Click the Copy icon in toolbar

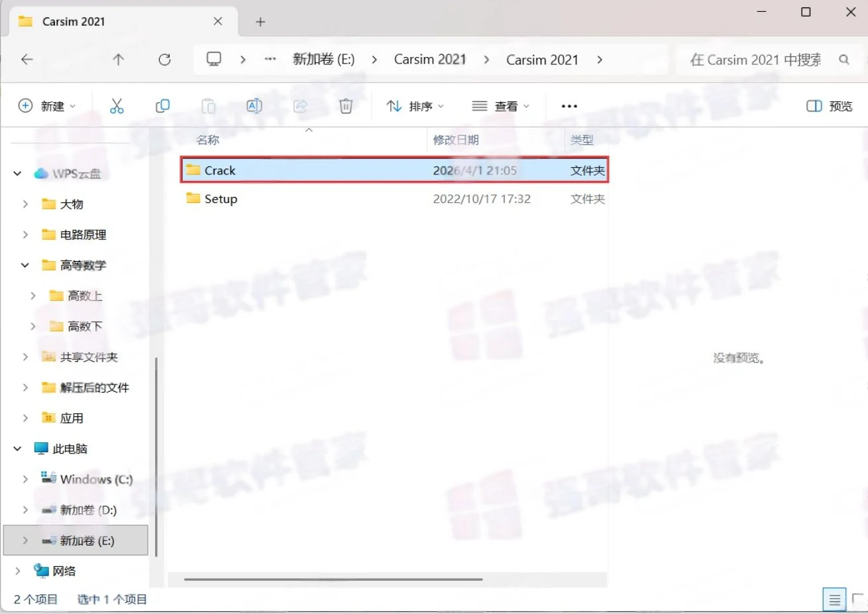coord(162,106)
